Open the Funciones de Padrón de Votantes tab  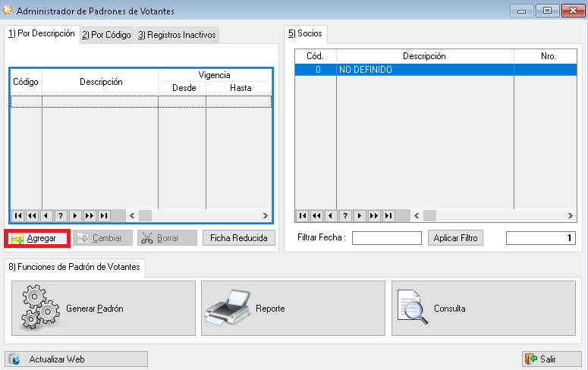[x=74, y=267]
